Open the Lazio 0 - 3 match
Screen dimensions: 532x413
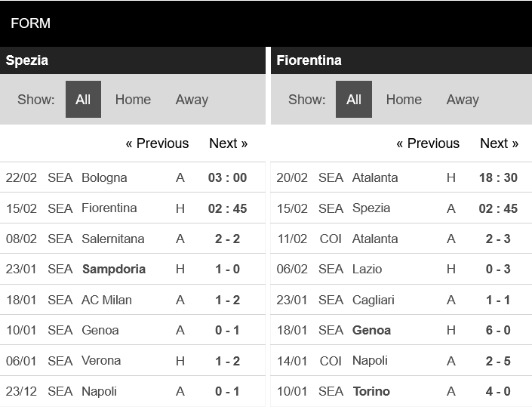(x=498, y=270)
